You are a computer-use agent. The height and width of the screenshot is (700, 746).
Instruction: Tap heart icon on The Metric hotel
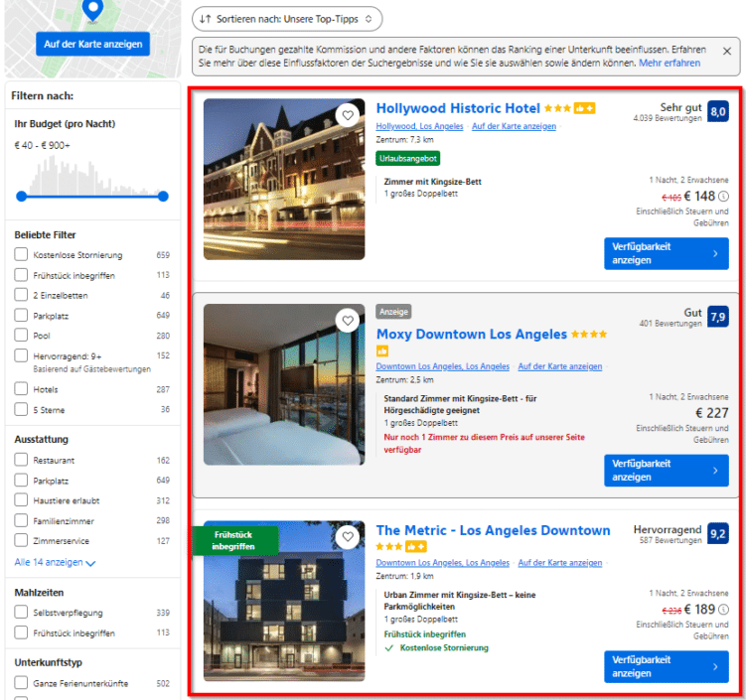point(348,537)
